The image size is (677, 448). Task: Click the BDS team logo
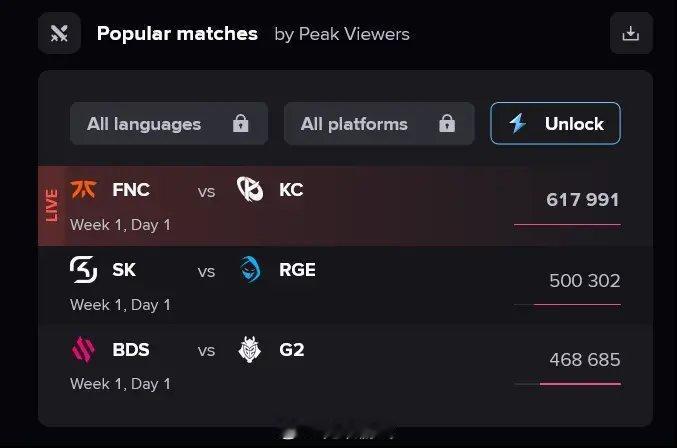82,350
